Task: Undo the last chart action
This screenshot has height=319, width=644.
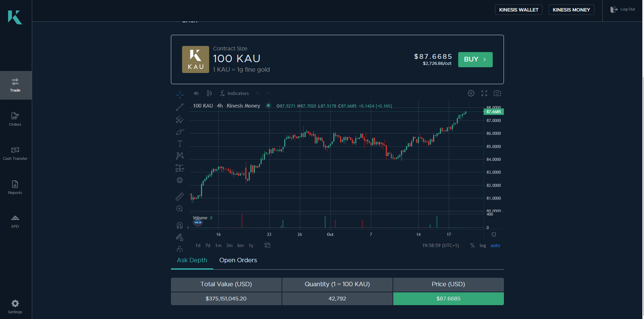Action: [x=258, y=93]
